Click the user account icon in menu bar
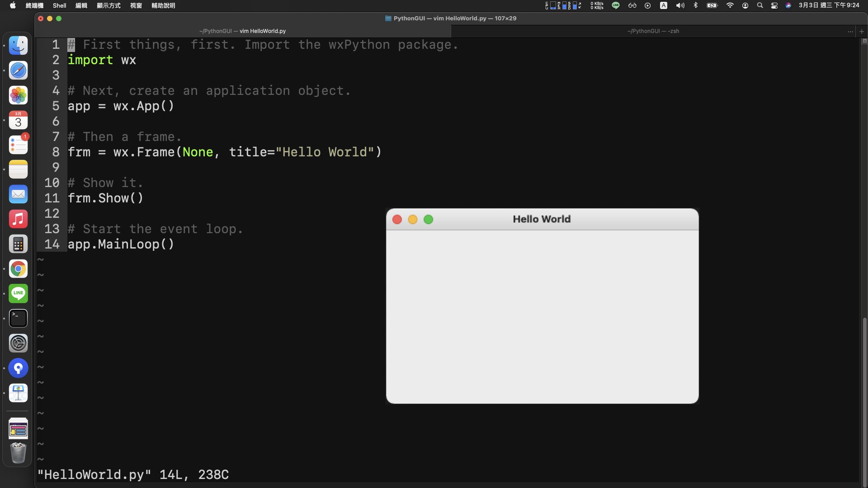The width and height of the screenshot is (868, 488). (x=745, y=5)
